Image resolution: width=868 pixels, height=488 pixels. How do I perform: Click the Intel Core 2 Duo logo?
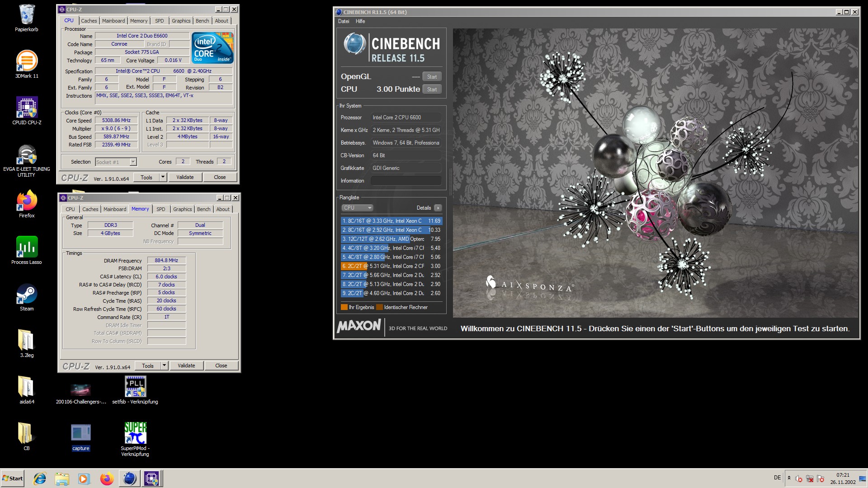[212, 47]
